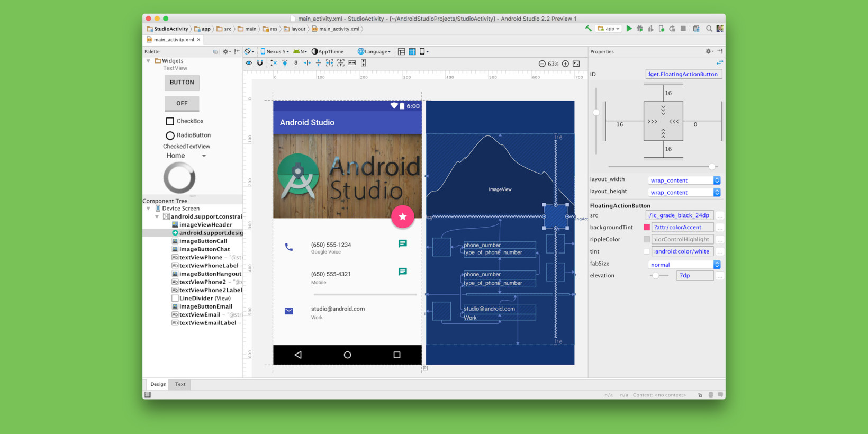Click the zoom in plus icon
Image resolution: width=868 pixels, height=434 pixels.
tap(565, 64)
